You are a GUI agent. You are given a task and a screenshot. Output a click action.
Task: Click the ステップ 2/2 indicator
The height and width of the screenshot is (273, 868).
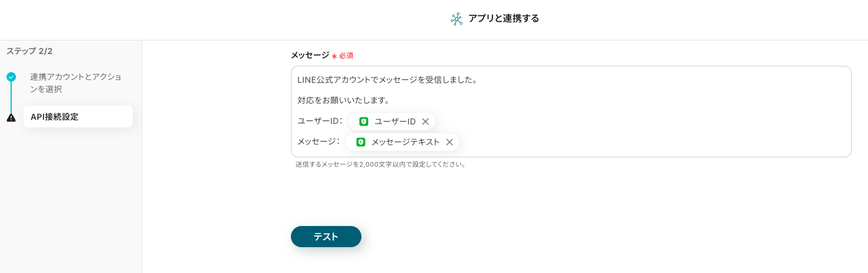pos(29,51)
